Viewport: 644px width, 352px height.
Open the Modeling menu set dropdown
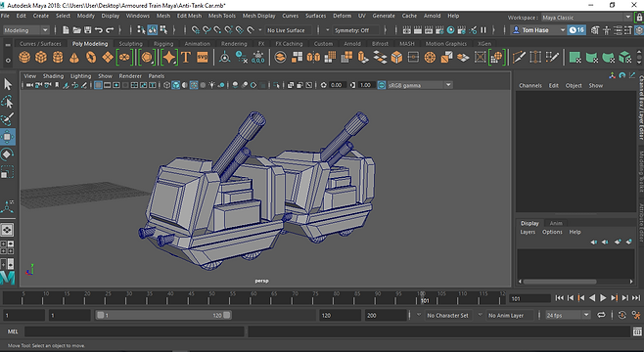25,30
